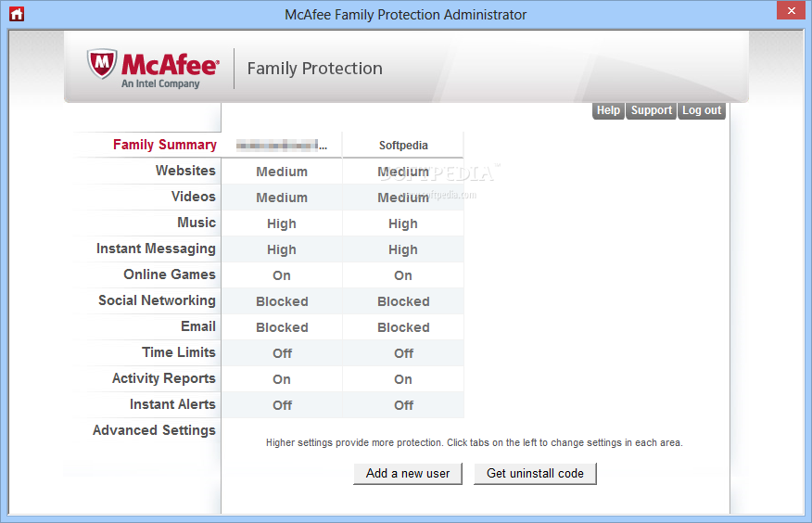Open the Websites settings tab
812x523 pixels.
(x=185, y=171)
